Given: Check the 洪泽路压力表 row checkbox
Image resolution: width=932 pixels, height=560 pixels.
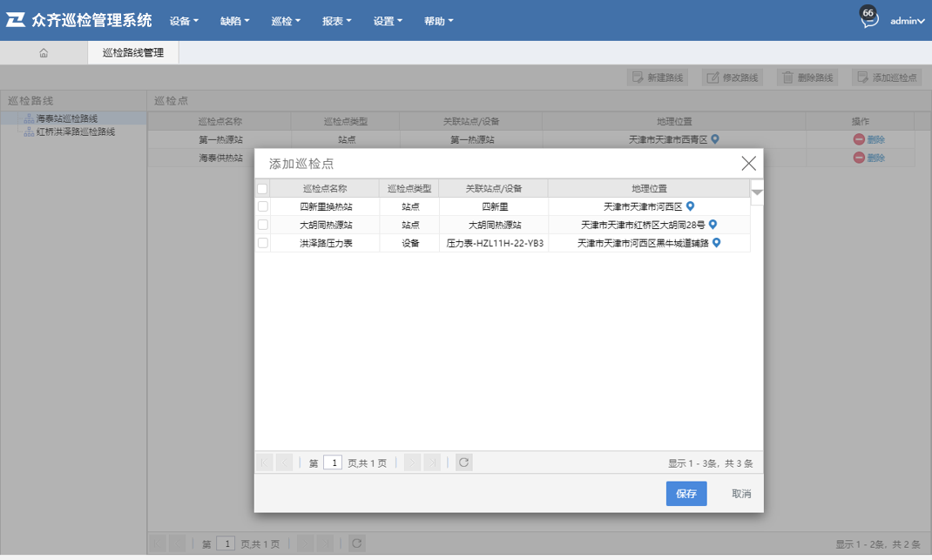Looking at the screenshot, I should click(x=263, y=243).
